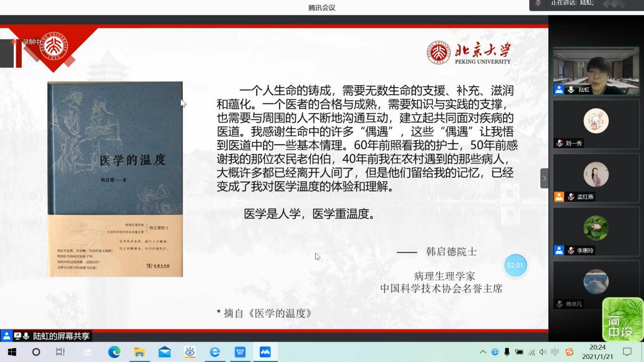Open File Explorer from the taskbar
The width and height of the screenshot is (644, 362).
coord(139,352)
